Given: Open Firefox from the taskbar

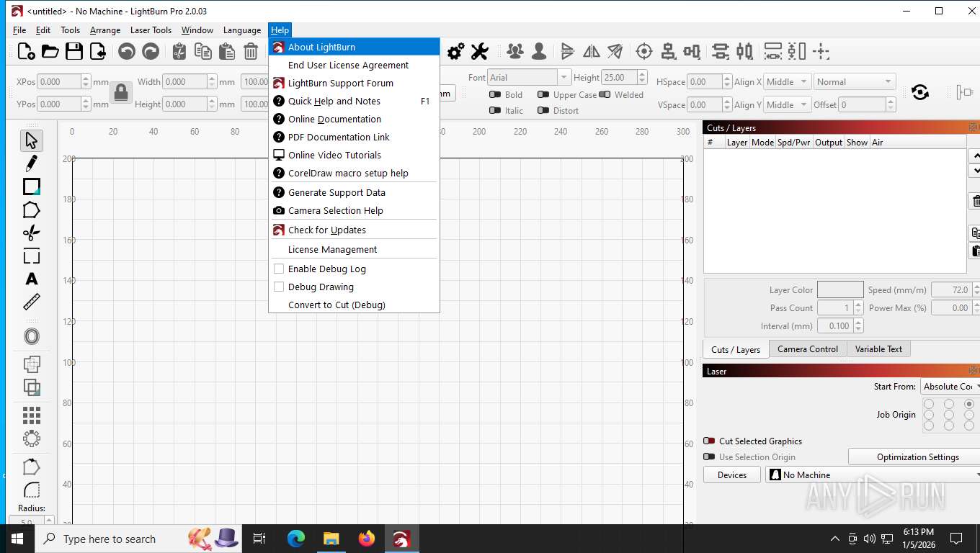Looking at the screenshot, I should pyautogui.click(x=367, y=539).
